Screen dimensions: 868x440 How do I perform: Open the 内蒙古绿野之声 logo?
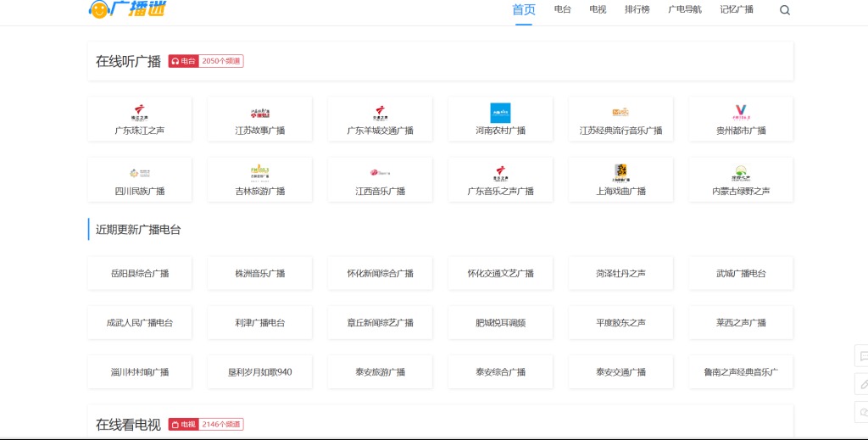(x=741, y=173)
